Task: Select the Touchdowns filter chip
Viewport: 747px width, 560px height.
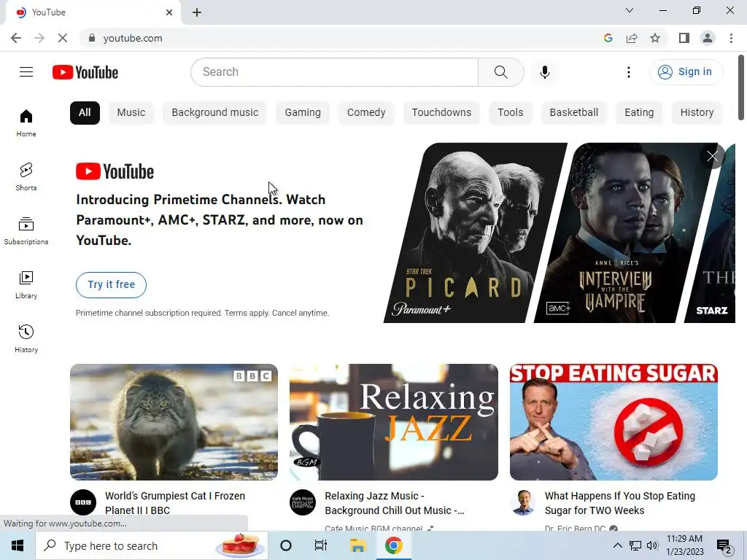Action: point(441,113)
